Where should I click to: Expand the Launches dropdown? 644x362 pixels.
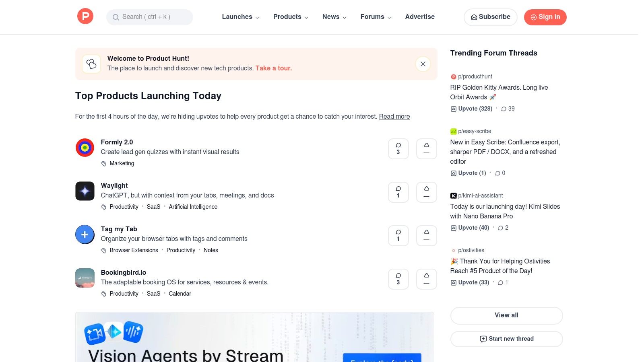pyautogui.click(x=240, y=17)
